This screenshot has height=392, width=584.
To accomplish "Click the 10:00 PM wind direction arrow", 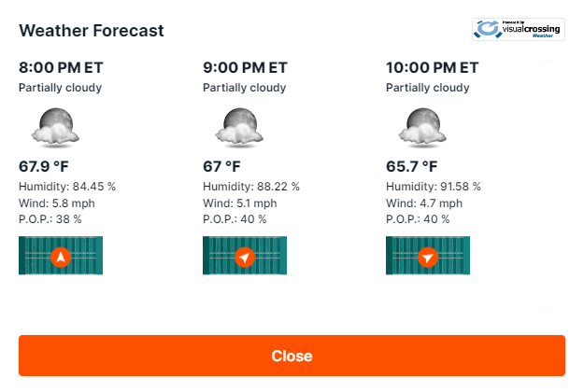I will click(428, 257).
